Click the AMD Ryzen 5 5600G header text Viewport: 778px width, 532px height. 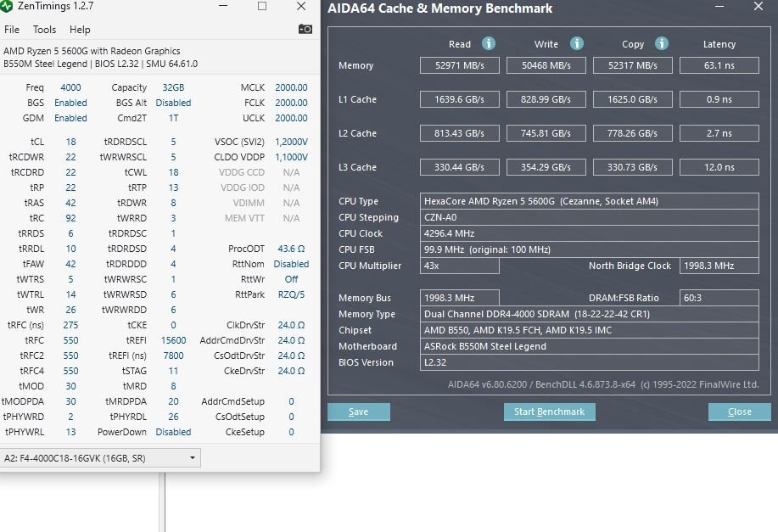tap(92, 51)
